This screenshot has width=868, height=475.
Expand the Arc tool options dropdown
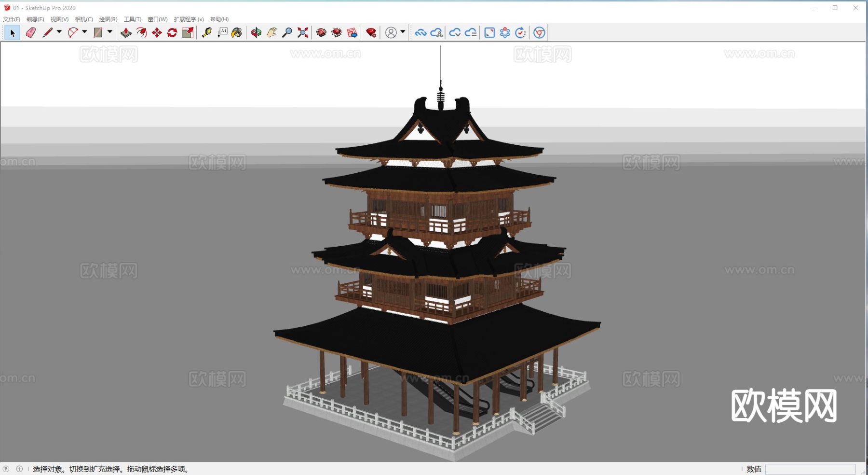point(83,32)
